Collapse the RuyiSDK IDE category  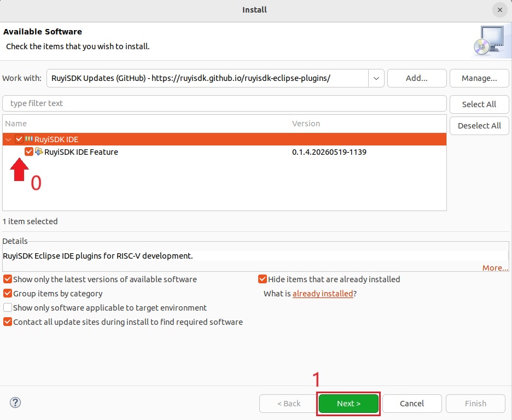pos(8,139)
